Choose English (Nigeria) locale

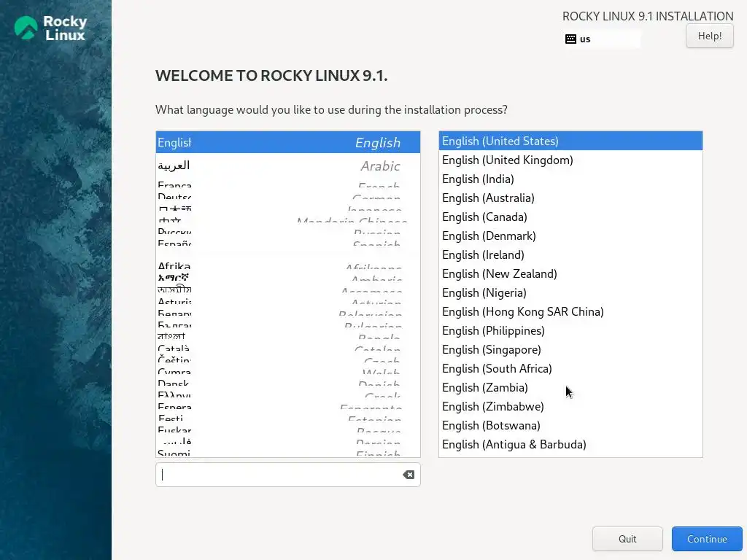(570, 293)
